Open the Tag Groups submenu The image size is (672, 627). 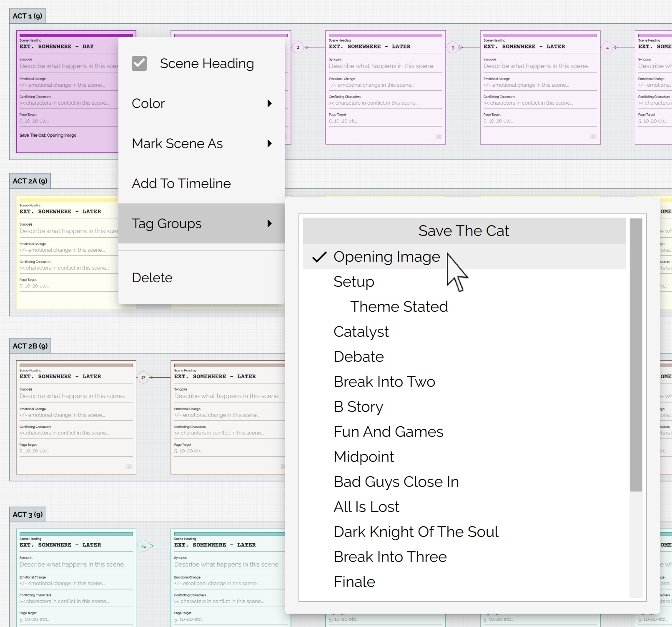coord(202,223)
